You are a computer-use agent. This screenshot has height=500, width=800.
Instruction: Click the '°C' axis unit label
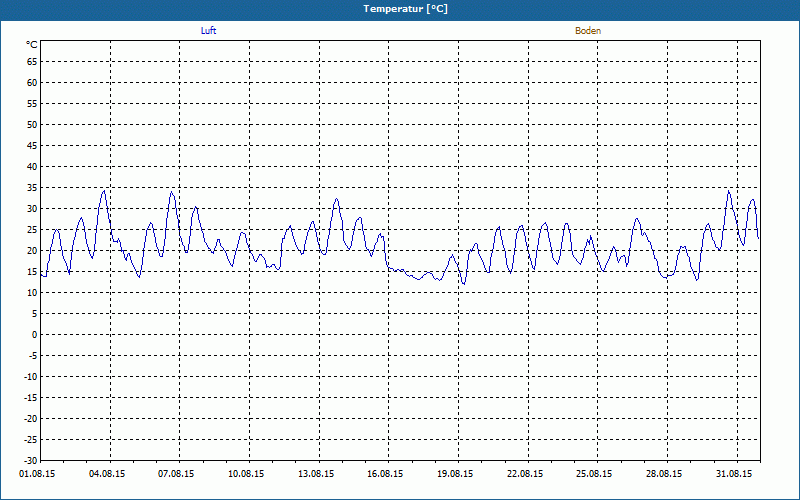32,45
